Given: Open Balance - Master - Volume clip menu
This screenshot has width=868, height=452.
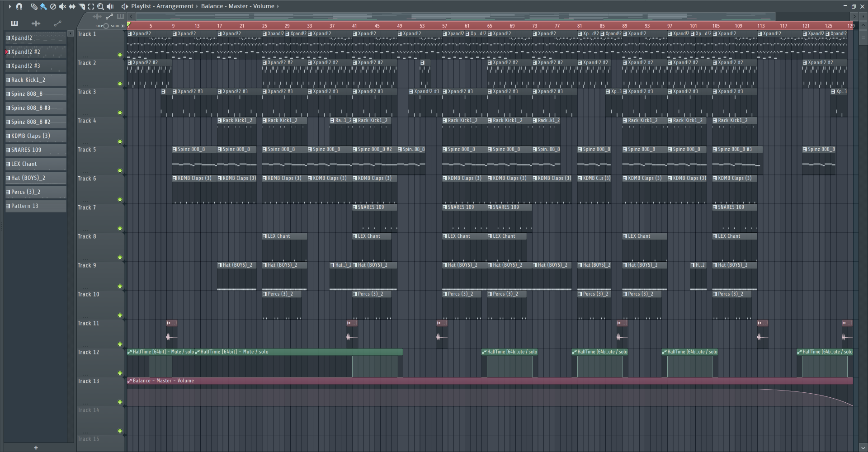Looking at the screenshot, I should coord(130,381).
